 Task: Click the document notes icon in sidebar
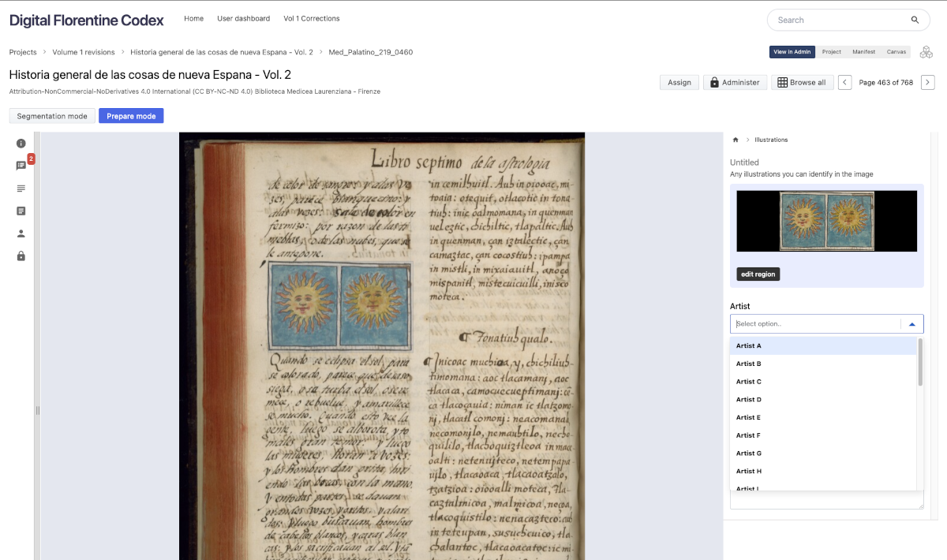21,211
